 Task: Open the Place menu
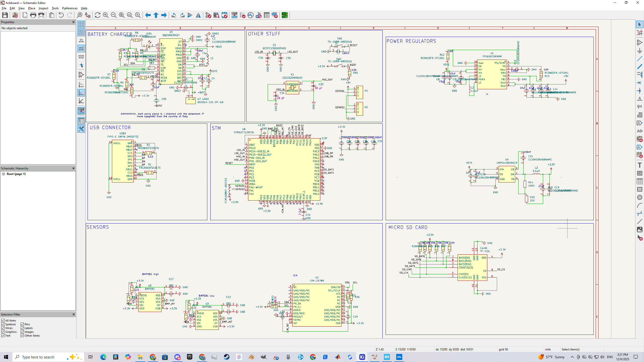[31, 8]
